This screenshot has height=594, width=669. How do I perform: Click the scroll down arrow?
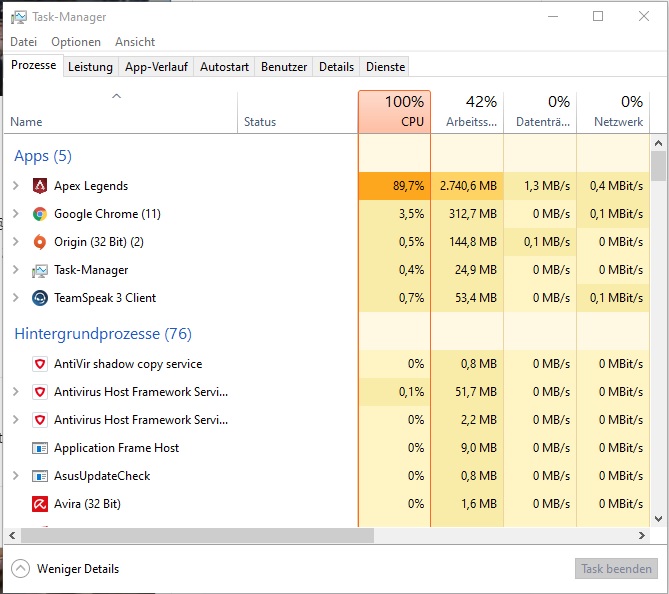[658, 519]
